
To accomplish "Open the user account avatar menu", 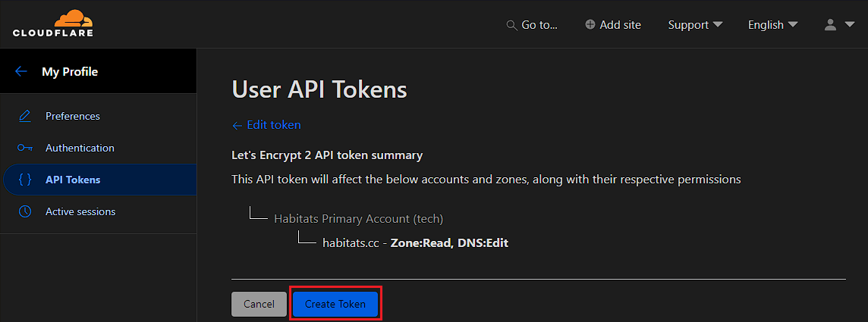I will click(x=830, y=25).
